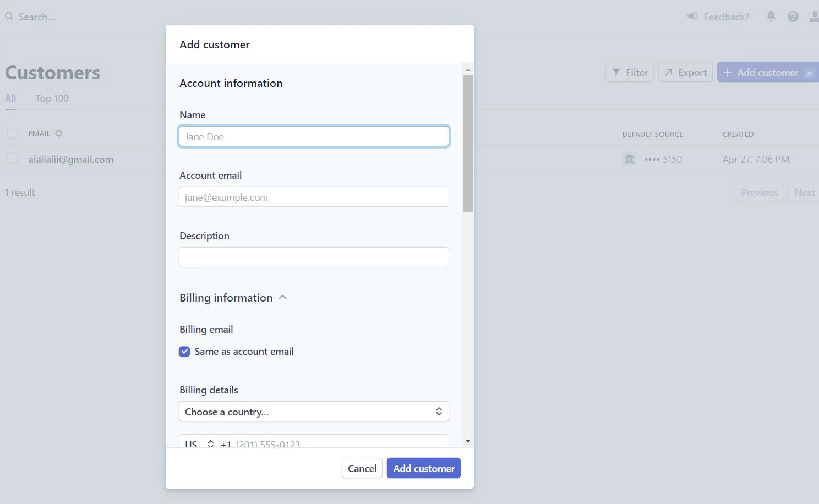Uncheck Same as account email

click(x=184, y=352)
